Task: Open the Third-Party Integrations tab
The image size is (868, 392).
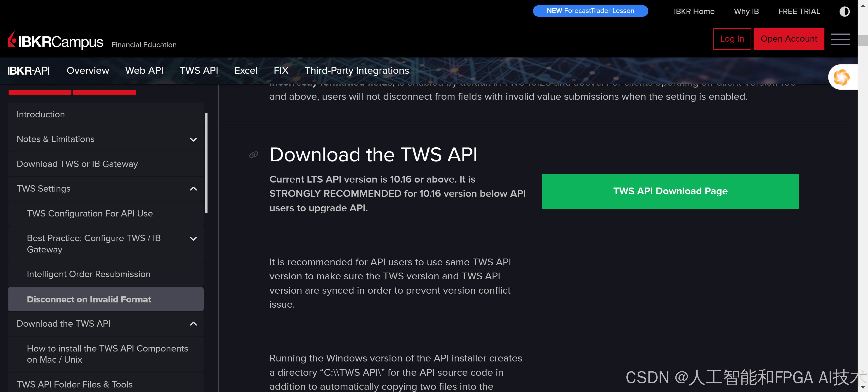Action: tap(357, 70)
